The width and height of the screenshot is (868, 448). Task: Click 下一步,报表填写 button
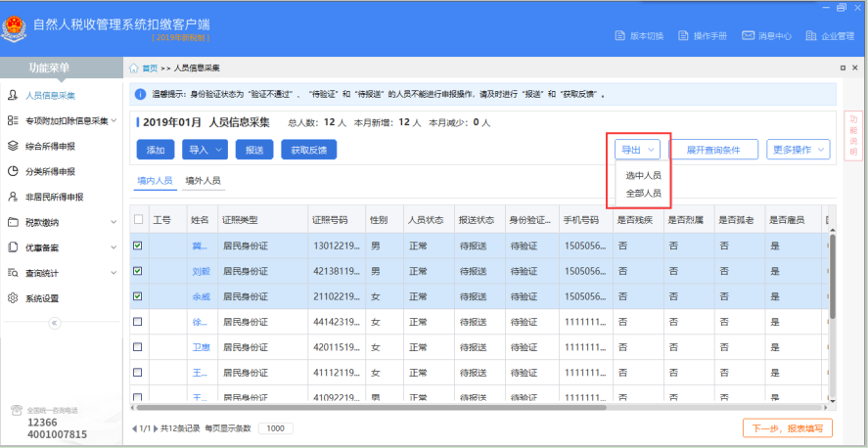(x=788, y=428)
